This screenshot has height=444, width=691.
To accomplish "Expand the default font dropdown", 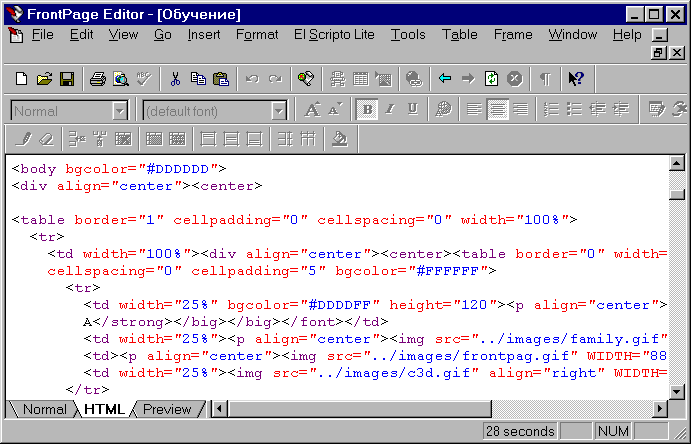I will tap(280, 111).
